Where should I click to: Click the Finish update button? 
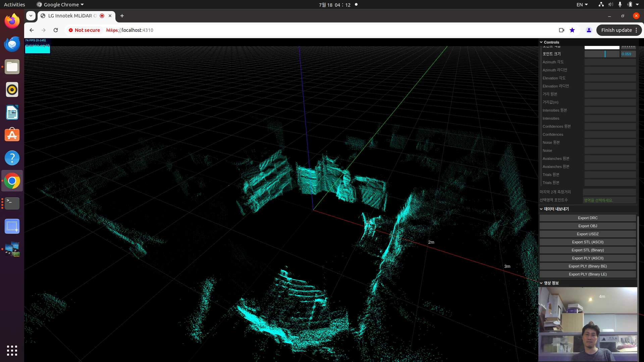pos(616,30)
